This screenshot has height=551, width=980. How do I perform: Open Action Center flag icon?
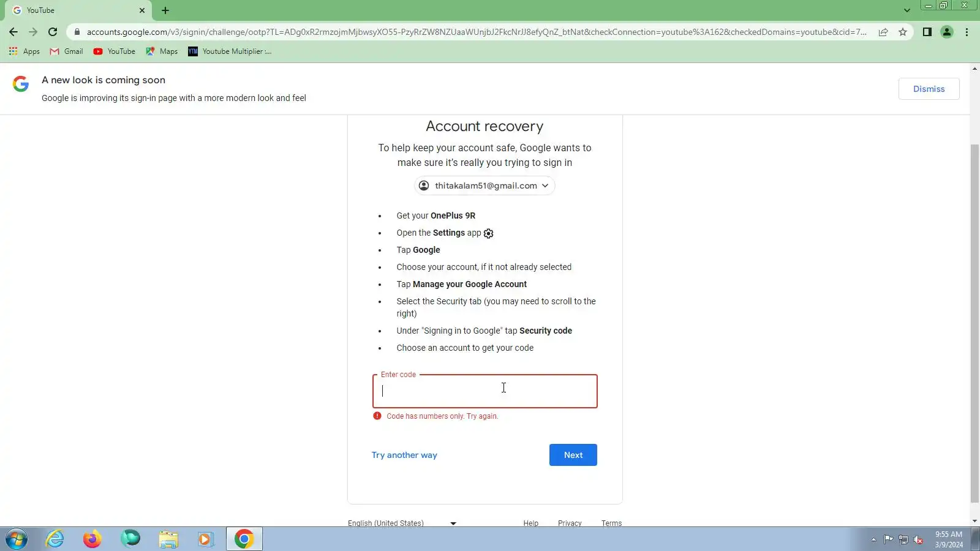pyautogui.click(x=888, y=539)
